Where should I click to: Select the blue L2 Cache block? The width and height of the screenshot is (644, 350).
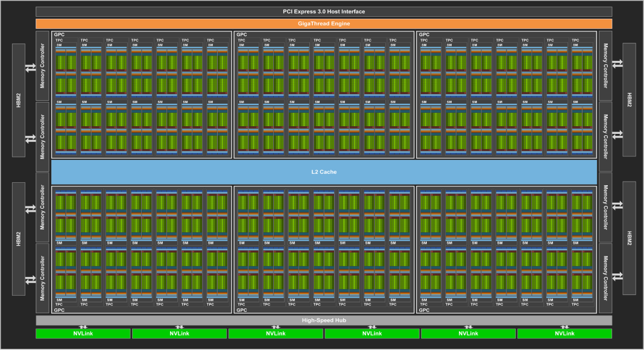click(324, 172)
